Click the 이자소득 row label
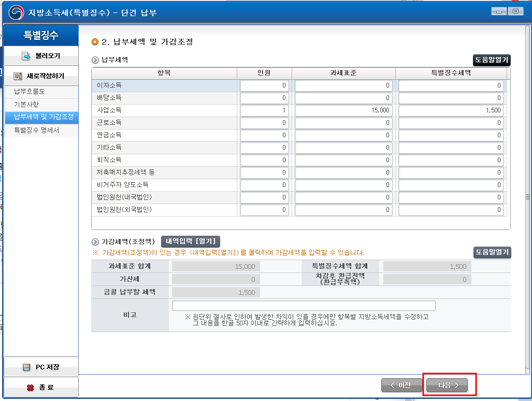This screenshot has height=401, width=532. [x=109, y=85]
